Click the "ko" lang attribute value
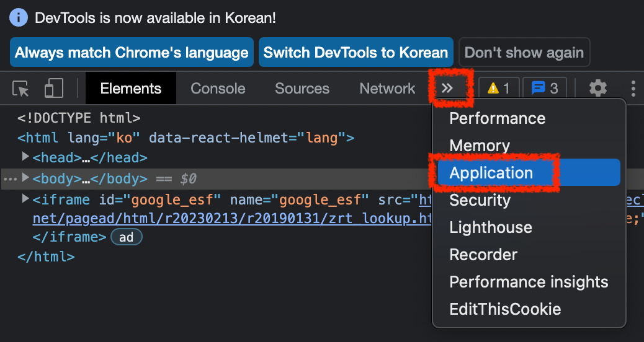Image resolution: width=644 pixels, height=342 pixels. tap(124, 138)
